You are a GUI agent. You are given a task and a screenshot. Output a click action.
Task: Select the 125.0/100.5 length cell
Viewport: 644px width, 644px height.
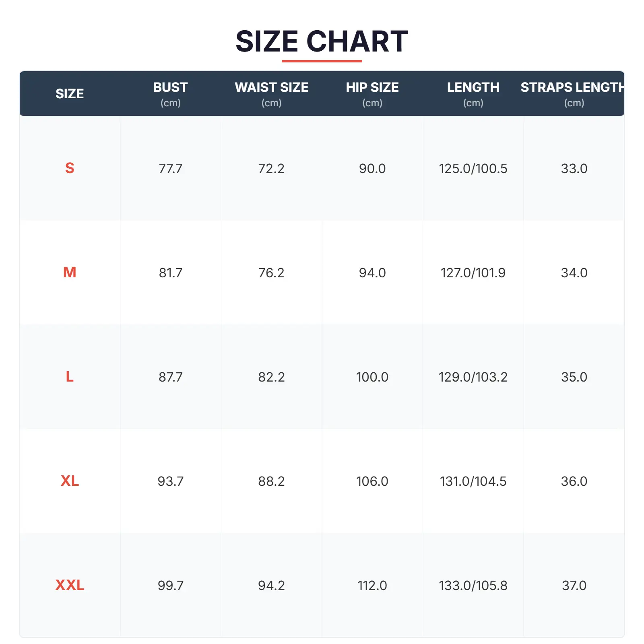(473, 168)
